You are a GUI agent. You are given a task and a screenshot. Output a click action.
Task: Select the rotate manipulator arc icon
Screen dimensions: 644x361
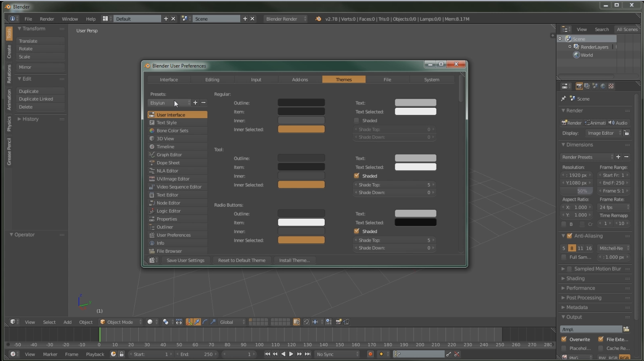[x=205, y=322]
